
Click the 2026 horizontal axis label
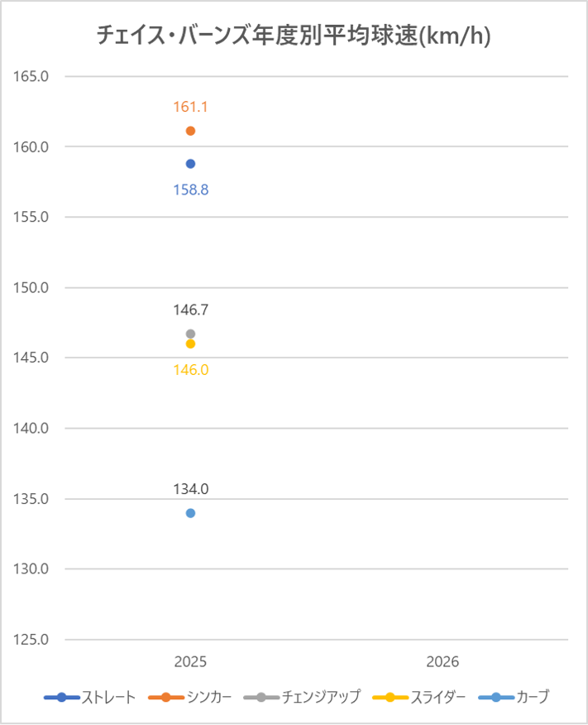point(442,663)
